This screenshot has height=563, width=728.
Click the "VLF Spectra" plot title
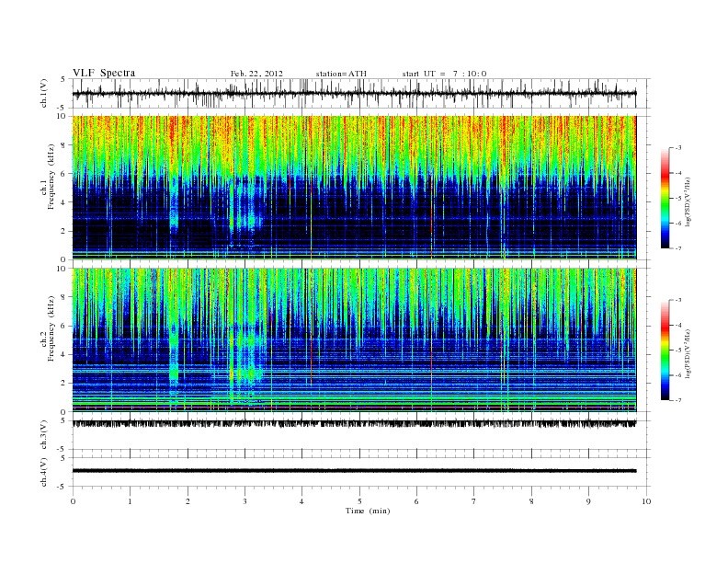coord(104,73)
